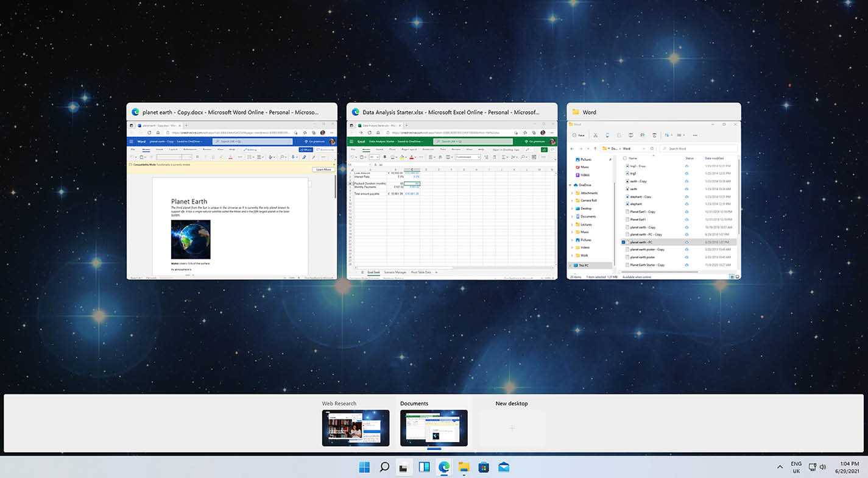Show hidden system tray icons
Screen dimensions: 868x478
pos(780,467)
